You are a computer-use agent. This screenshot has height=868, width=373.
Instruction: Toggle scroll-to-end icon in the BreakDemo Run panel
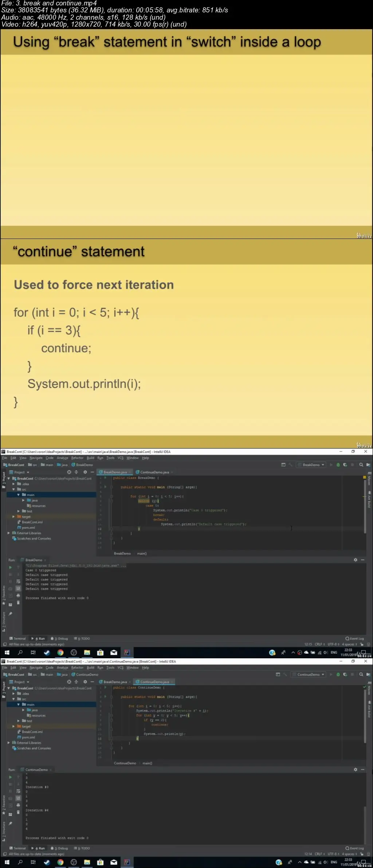pos(18,588)
